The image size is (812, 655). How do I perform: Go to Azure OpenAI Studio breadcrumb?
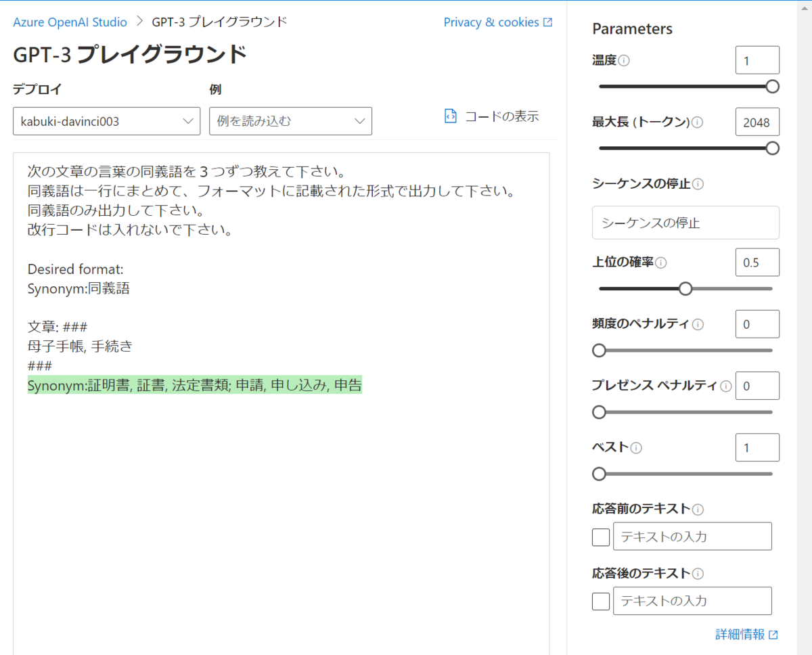point(70,22)
